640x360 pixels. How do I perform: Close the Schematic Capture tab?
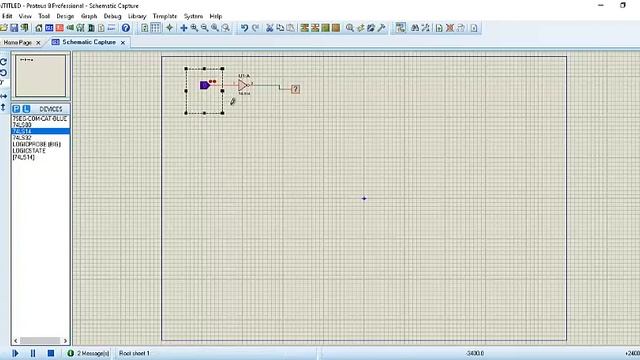pyautogui.click(x=123, y=42)
